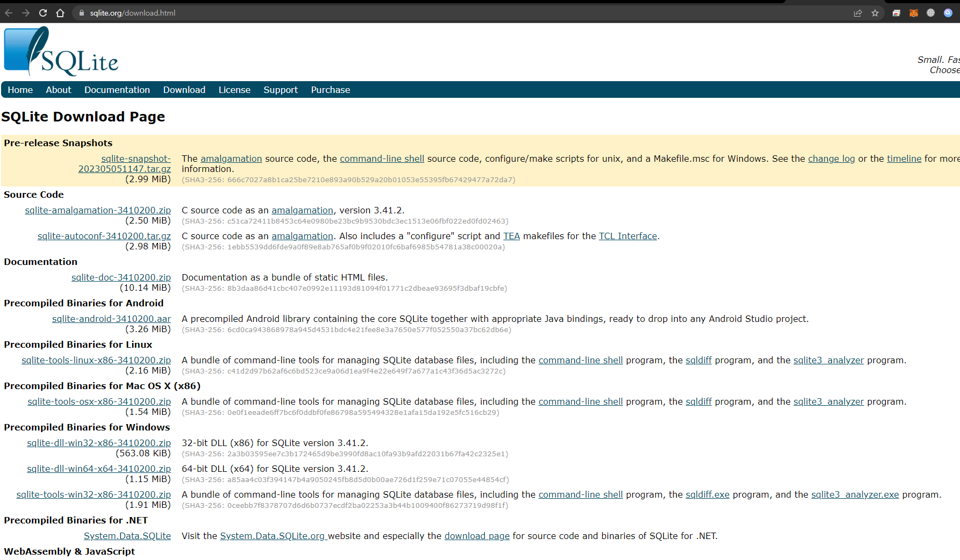
Task: Click the 'Precompiled Binaries for Android' heading
Action: [x=83, y=303]
